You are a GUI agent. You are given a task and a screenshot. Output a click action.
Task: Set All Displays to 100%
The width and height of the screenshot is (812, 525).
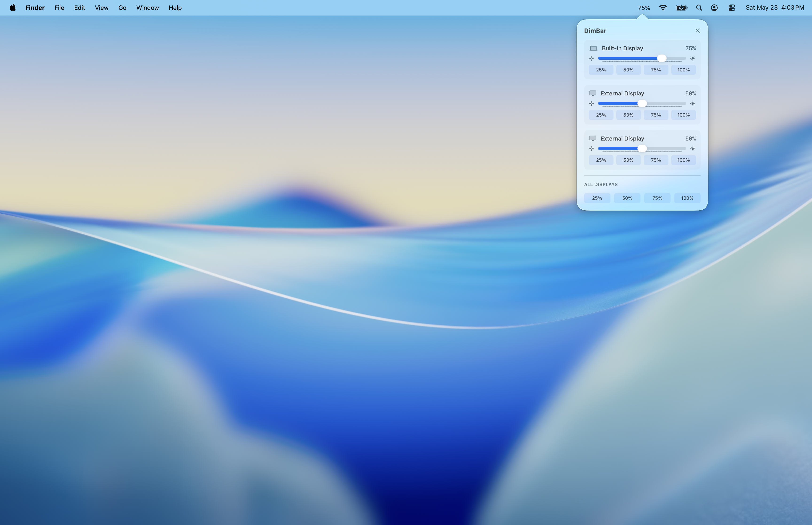pyautogui.click(x=687, y=198)
